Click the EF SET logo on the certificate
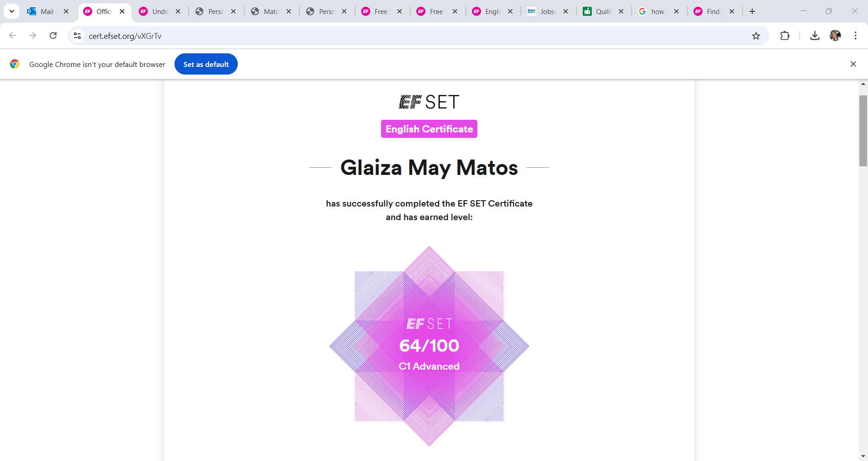This screenshot has height=461, width=868. (x=429, y=101)
